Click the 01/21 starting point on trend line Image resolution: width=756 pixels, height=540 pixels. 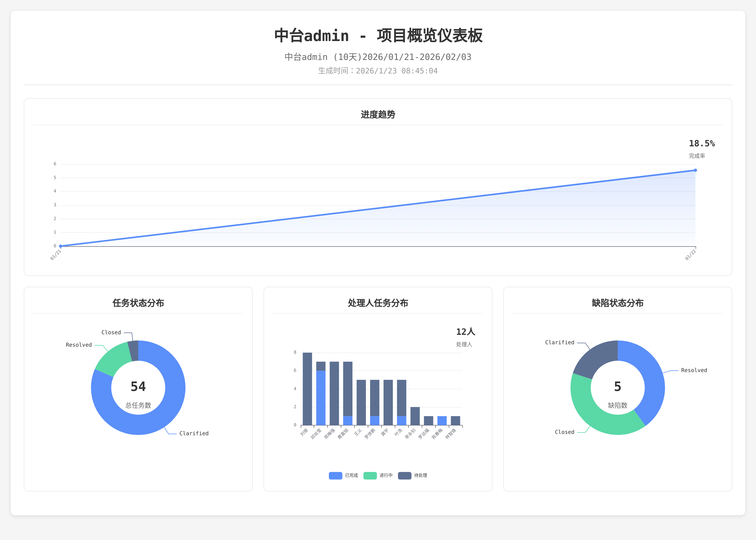pos(60,246)
